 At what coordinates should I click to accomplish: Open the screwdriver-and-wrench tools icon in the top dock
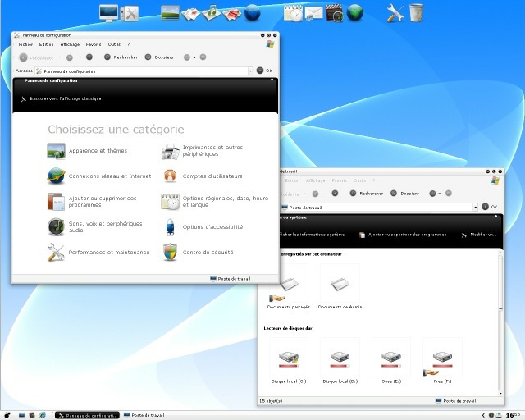[395, 13]
